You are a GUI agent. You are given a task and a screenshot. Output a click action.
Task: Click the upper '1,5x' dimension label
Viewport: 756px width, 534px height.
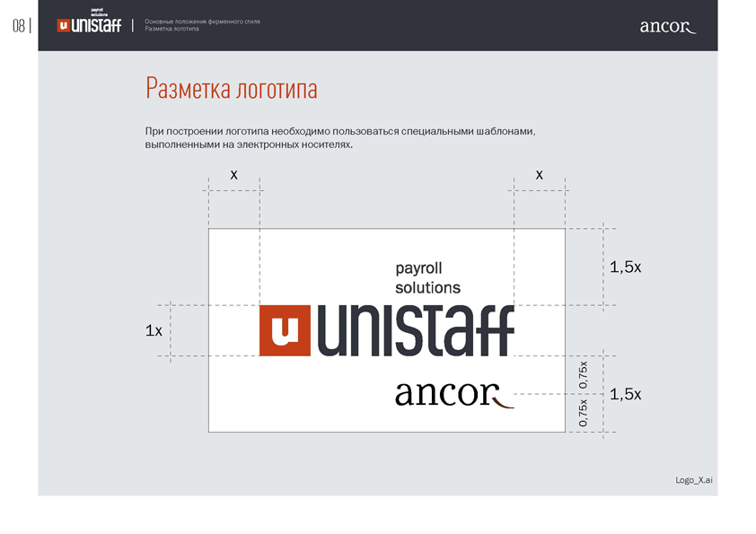[x=625, y=267]
